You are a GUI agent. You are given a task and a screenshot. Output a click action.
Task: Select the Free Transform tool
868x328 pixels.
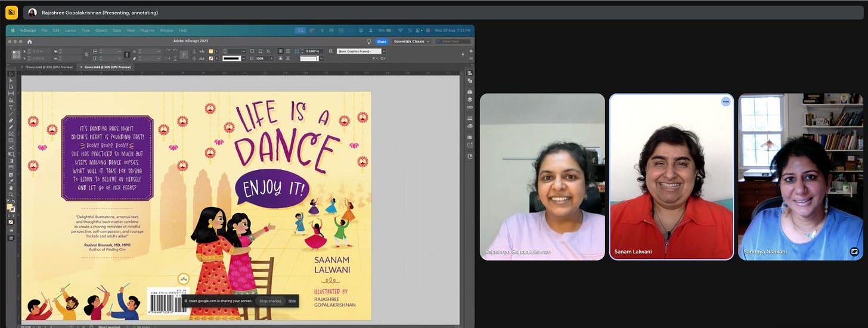coord(11,154)
